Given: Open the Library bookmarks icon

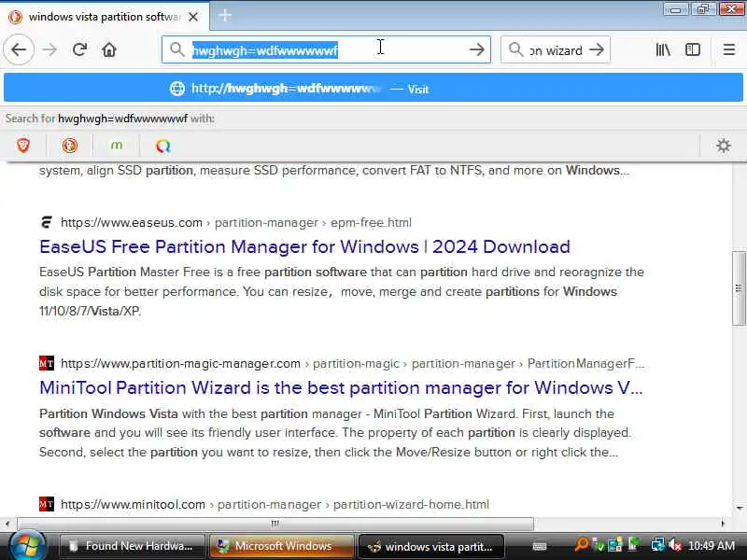Looking at the screenshot, I should coord(663,49).
